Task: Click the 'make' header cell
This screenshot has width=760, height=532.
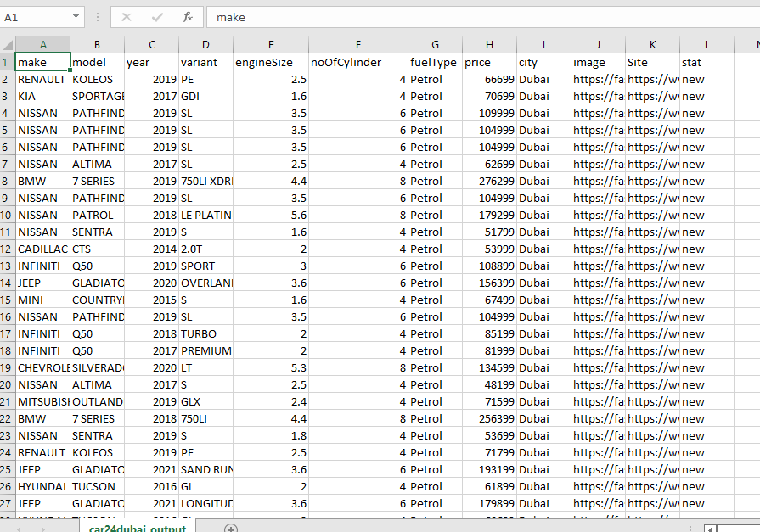Action: pos(43,62)
